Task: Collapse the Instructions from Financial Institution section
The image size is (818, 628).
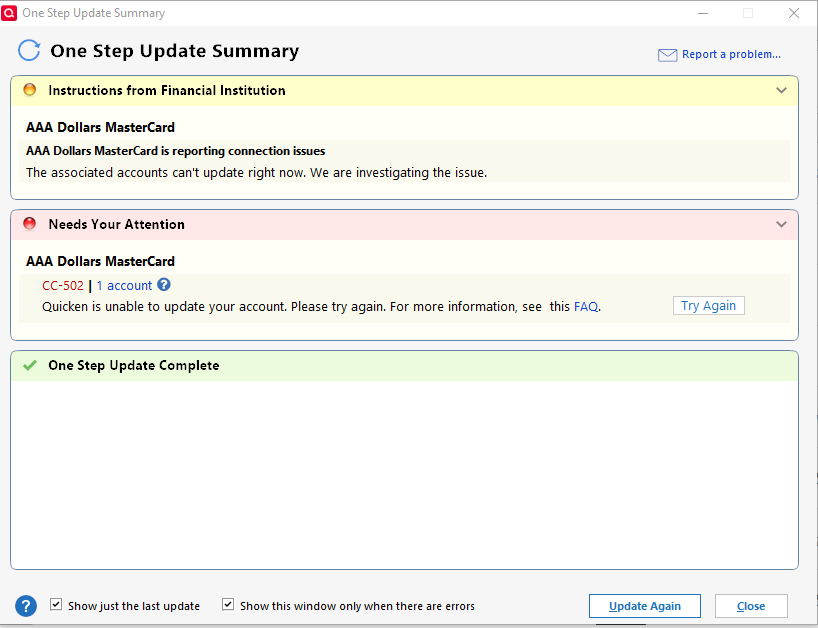Action: pos(781,90)
